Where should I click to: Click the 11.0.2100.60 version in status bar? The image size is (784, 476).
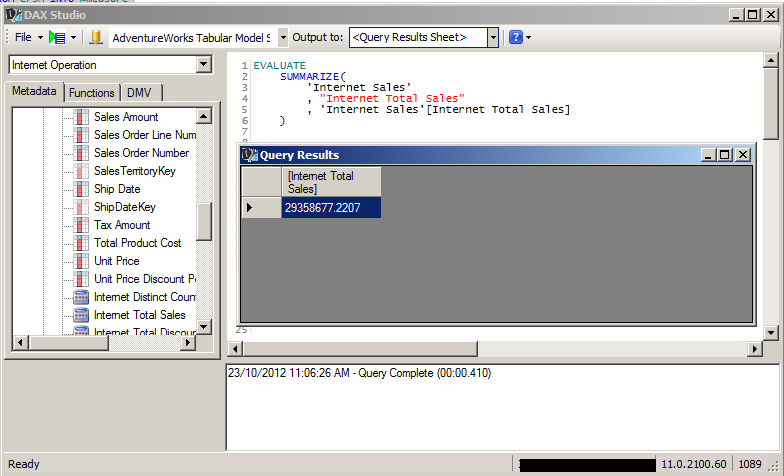click(x=694, y=464)
